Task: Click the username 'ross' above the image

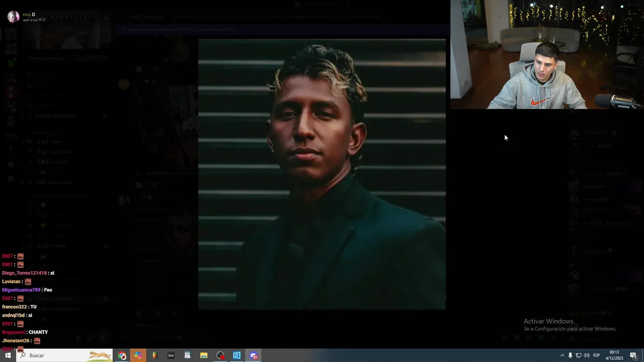Action: (x=27, y=15)
